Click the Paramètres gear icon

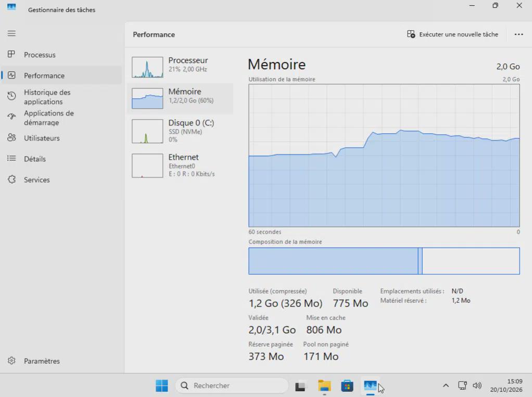[11, 361]
